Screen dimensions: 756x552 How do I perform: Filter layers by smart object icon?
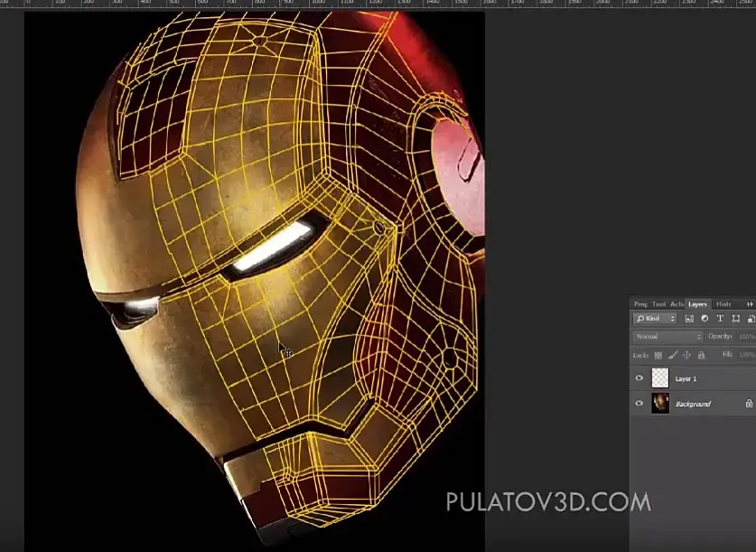751,318
